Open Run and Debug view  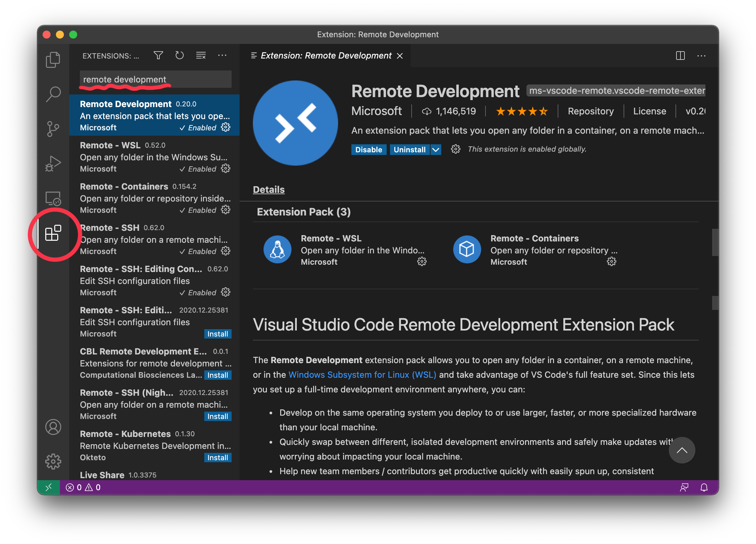point(53,164)
